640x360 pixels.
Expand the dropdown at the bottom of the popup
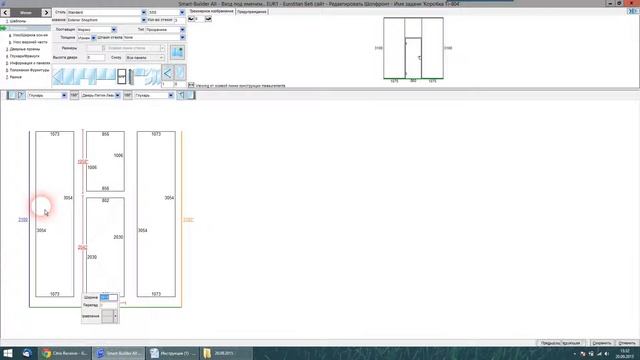(116, 316)
